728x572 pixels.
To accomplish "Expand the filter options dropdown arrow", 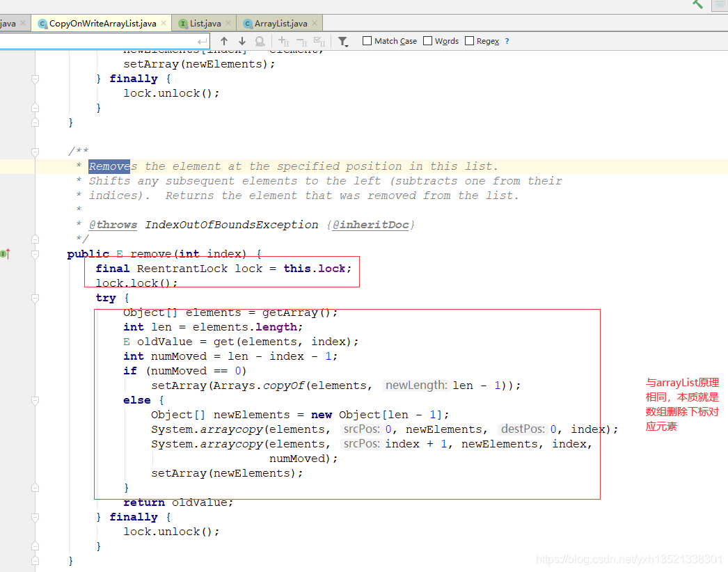I will [347, 45].
